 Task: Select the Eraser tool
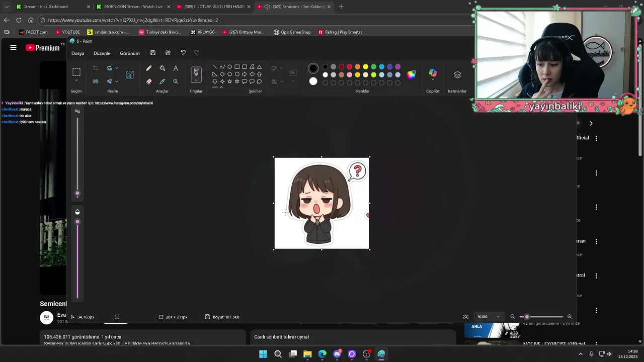(149, 81)
